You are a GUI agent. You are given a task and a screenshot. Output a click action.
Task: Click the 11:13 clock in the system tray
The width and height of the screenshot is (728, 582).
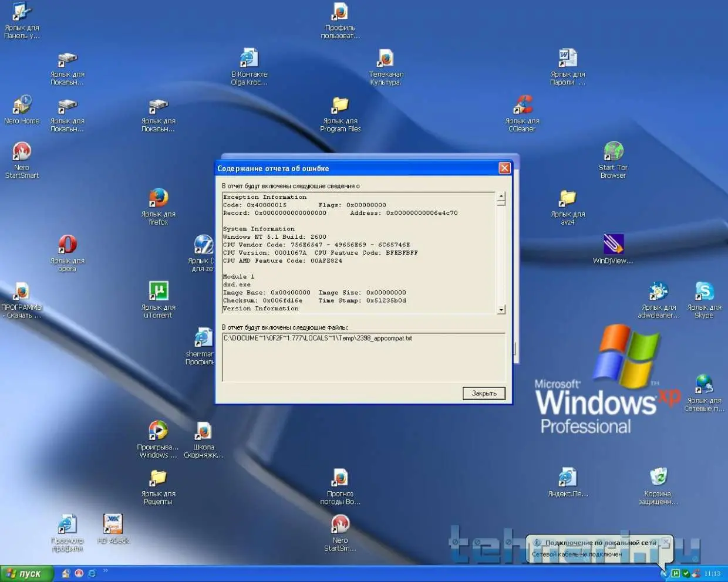712,573
